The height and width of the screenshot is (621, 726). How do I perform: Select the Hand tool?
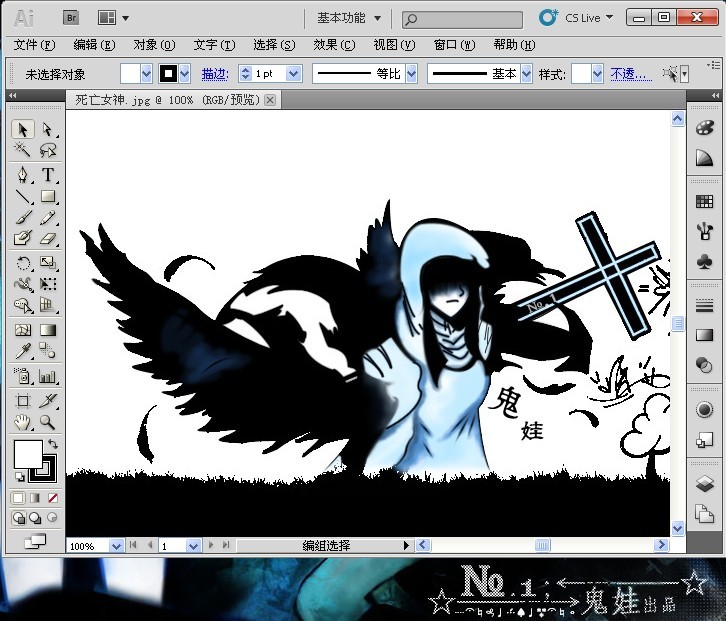(x=23, y=422)
